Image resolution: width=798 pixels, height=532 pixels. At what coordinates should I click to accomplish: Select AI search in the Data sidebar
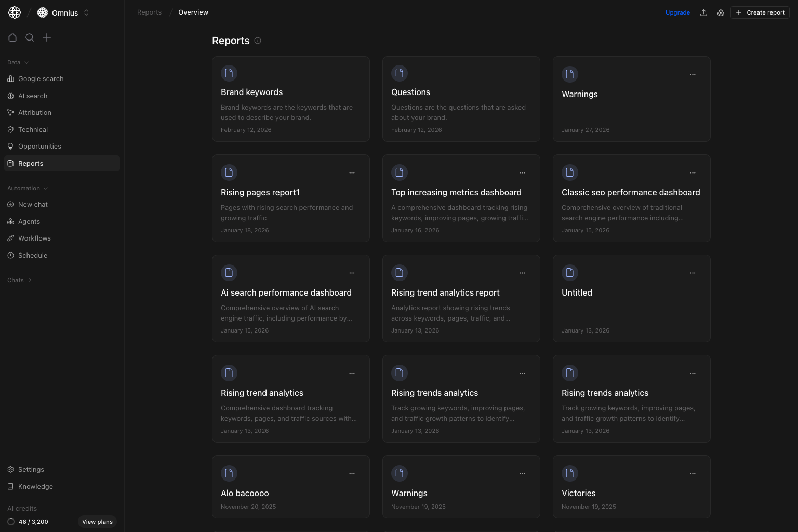[33, 96]
